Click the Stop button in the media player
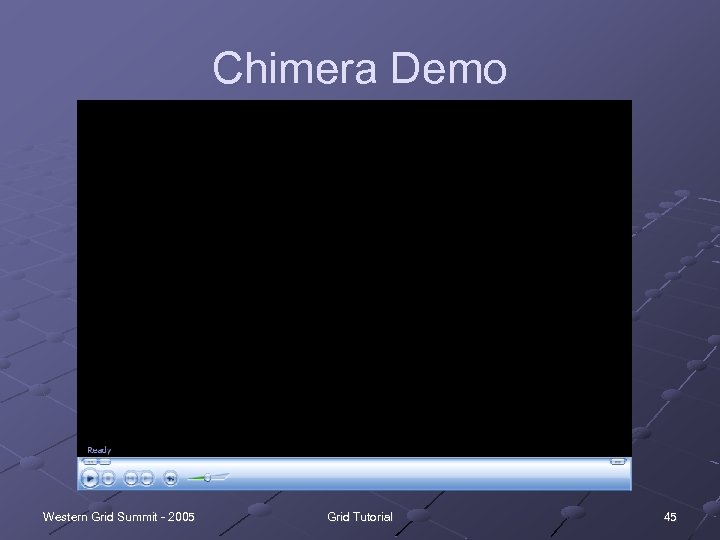This screenshot has width=720, height=540. pos(108,478)
